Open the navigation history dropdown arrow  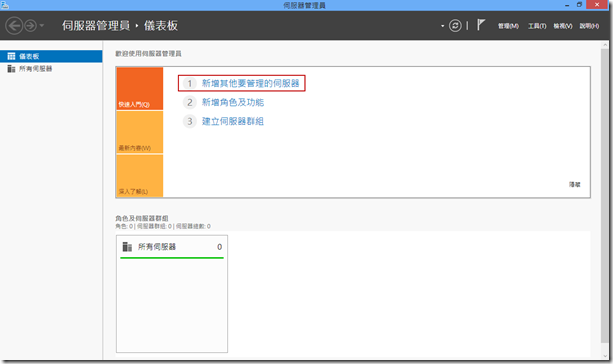point(41,26)
